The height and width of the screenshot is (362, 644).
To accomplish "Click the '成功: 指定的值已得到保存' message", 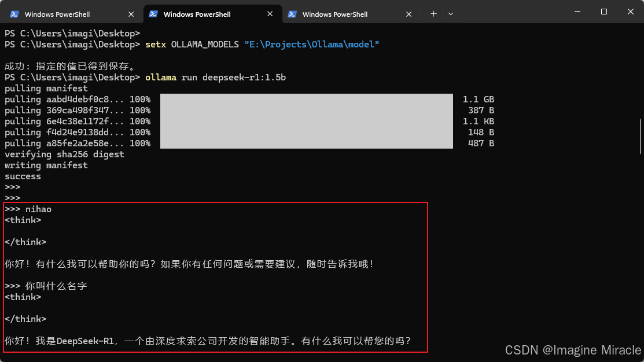I will point(70,67).
